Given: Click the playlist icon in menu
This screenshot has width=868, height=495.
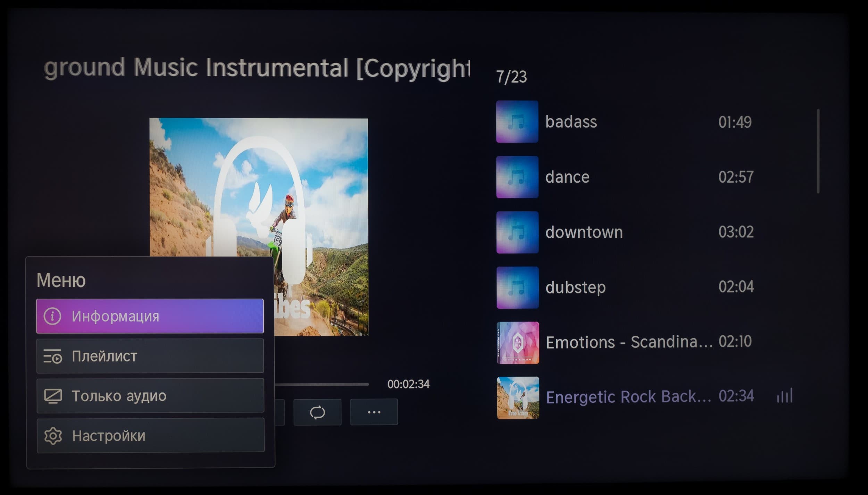Looking at the screenshot, I should [x=52, y=356].
